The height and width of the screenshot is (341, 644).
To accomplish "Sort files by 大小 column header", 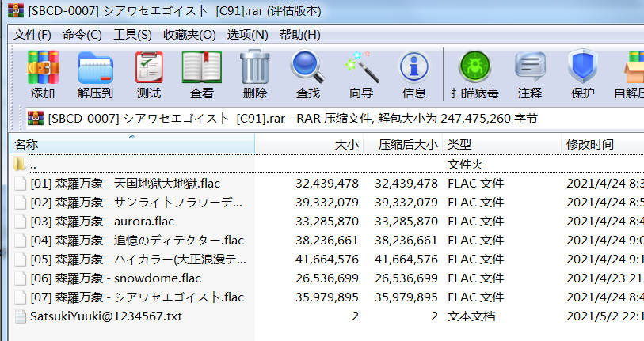I will pyautogui.click(x=346, y=145).
